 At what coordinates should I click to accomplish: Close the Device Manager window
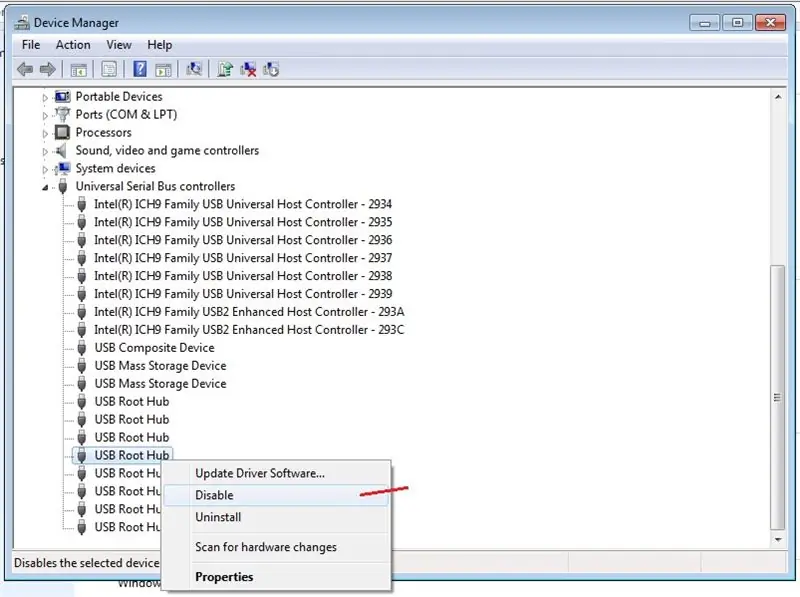pyautogui.click(x=770, y=22)
